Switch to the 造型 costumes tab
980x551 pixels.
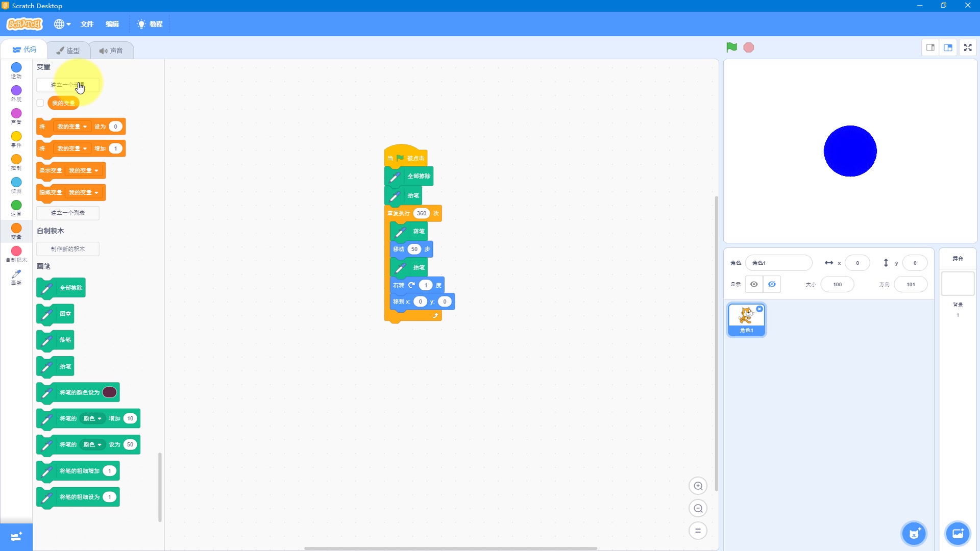pos(68,51)
